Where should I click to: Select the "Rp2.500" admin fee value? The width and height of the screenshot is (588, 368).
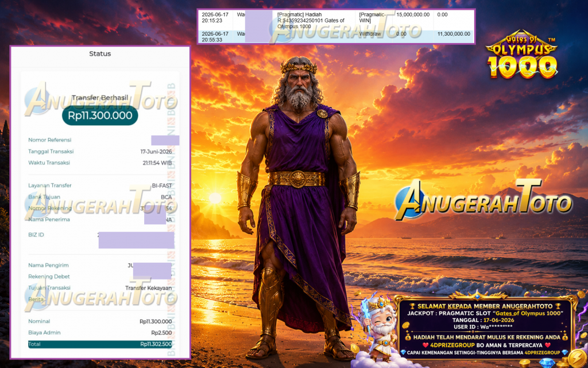(x=161, y=333)
